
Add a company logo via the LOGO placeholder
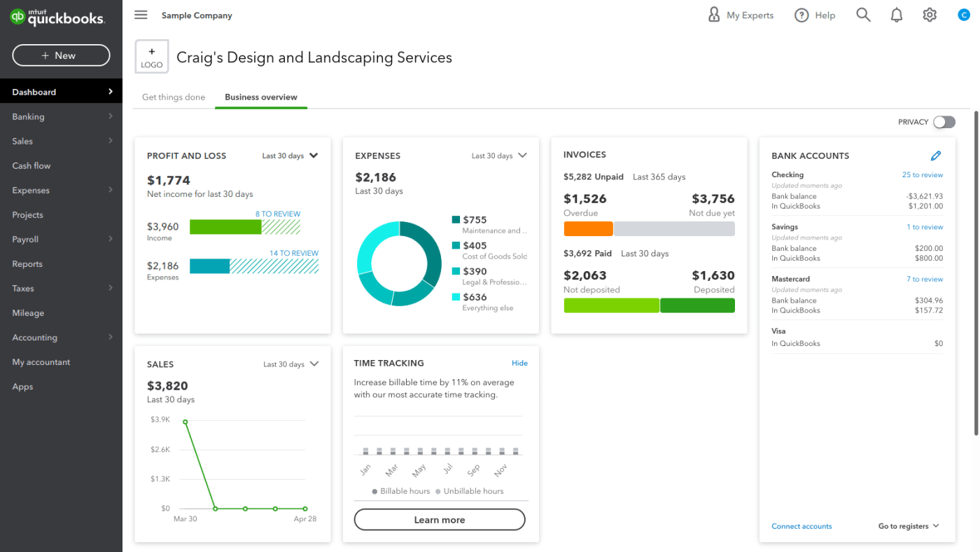tap(151, 56)
